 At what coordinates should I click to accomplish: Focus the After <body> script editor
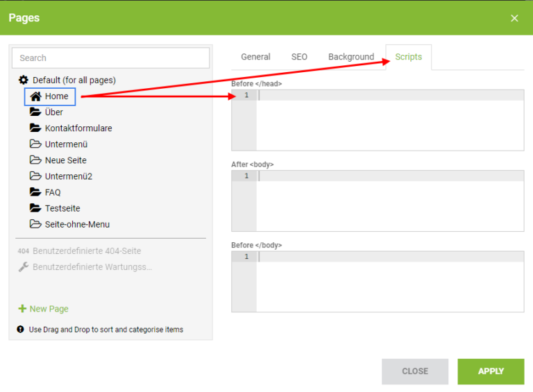[378, 201]
